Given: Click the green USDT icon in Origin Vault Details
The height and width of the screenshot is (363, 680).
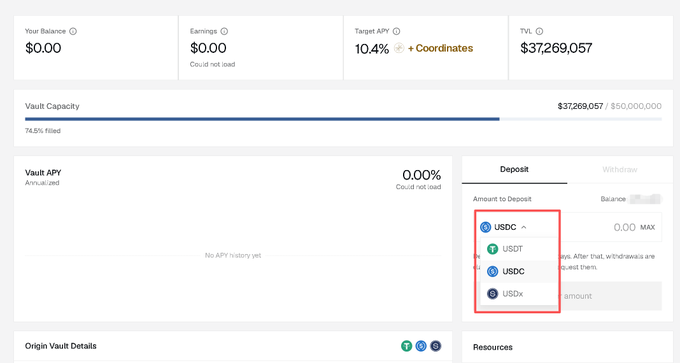Looking at the screenshot, I should click(x=406, y=346).
